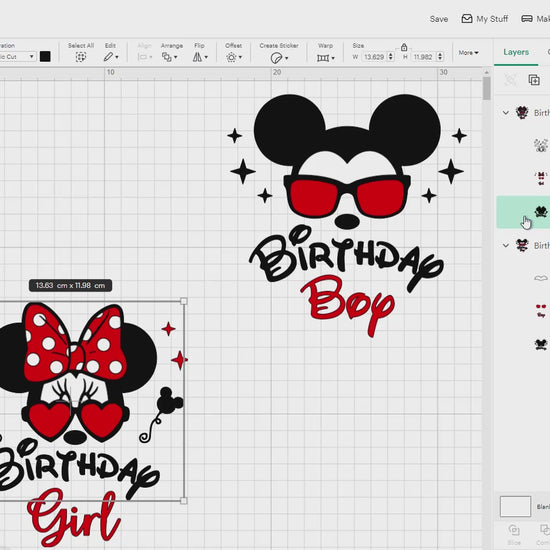
Task: Click the My Stuff envelope icon
Action: click(x=467, y=19)
